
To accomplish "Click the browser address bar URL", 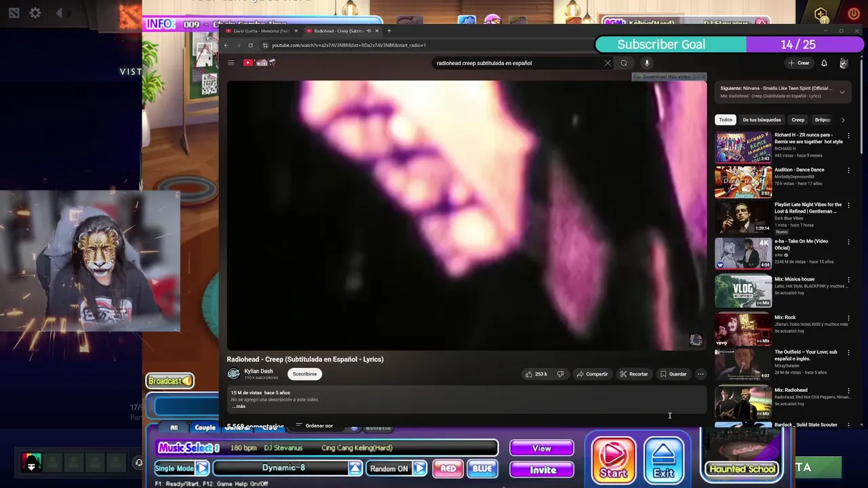I will pyautogui.click(x=349, y=45).
